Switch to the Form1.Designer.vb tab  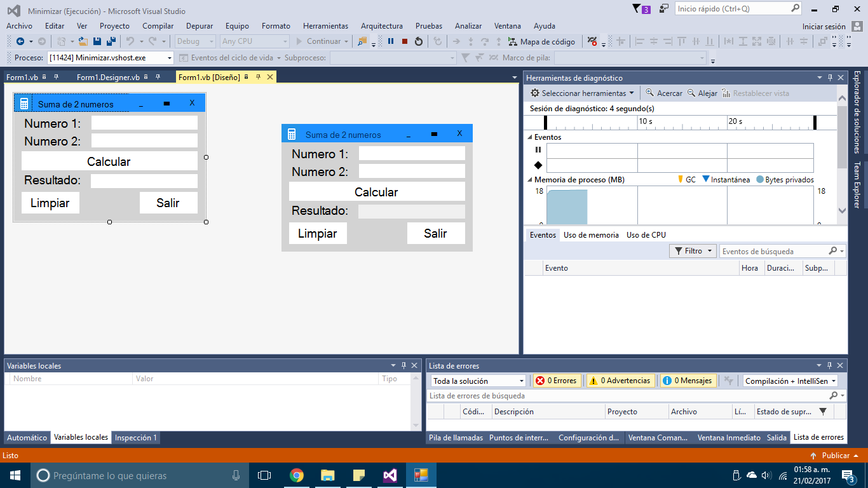pos(108,78)
